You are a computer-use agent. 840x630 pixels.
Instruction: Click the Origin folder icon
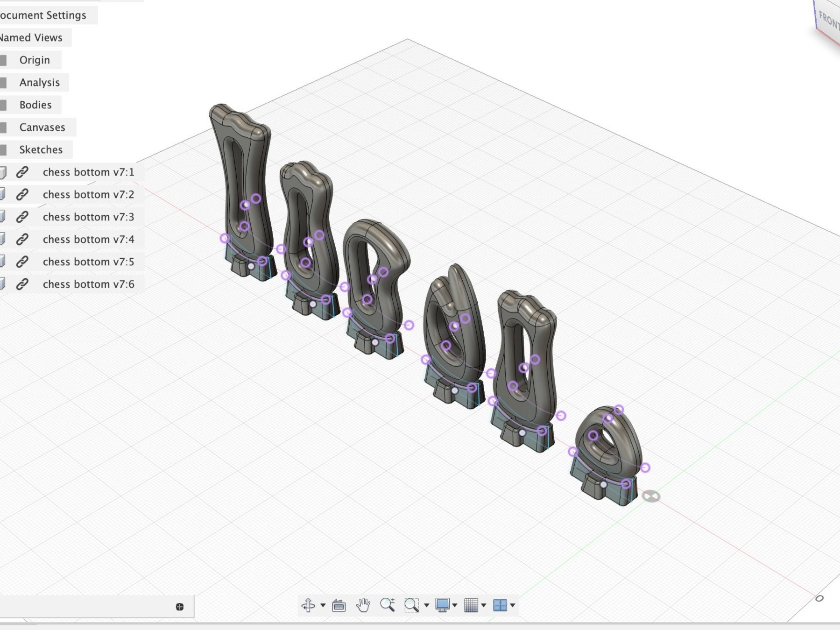[x=3, y=60]
